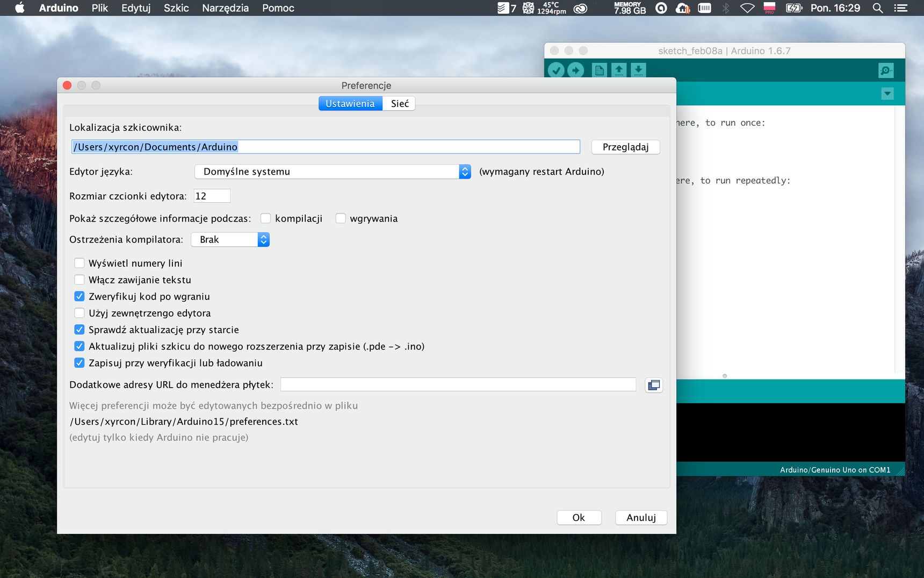Click the clock 'Pon. 16:29'
Viewport: 924px width, 578px height.
835,8
